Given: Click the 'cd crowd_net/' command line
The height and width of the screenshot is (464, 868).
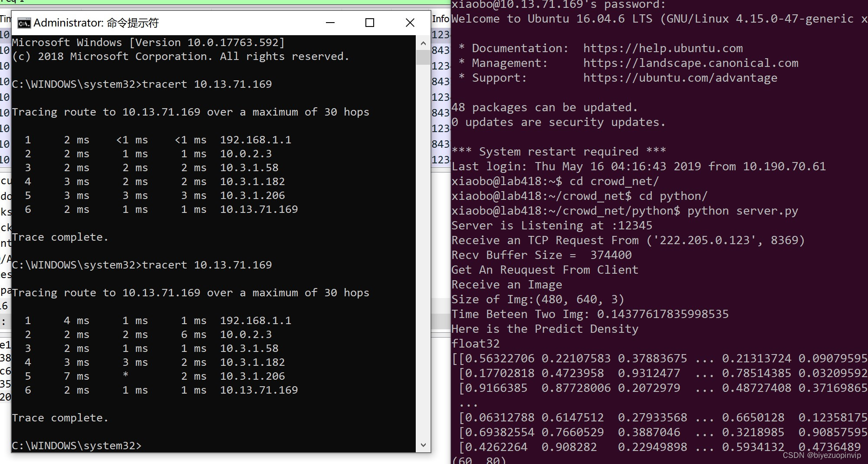Looking at the screenshot, I should point(555,181).
